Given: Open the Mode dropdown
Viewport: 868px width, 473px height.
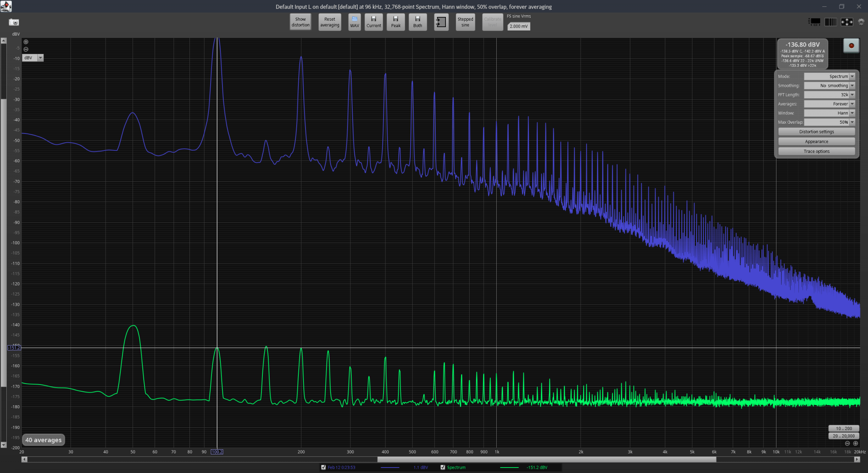Looking at the screenshot, I should (829, 76).
